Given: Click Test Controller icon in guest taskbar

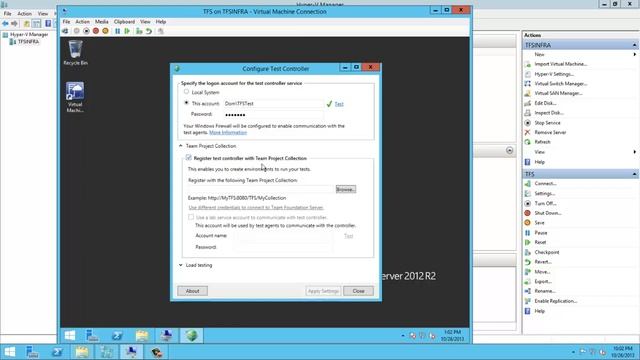Looking at the screenshot, I should click(191, 336).
